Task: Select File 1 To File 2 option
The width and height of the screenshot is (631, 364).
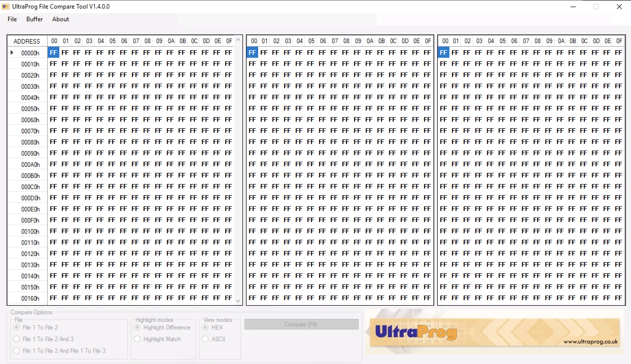Action: pyautogui.click(x=17, y=327)
